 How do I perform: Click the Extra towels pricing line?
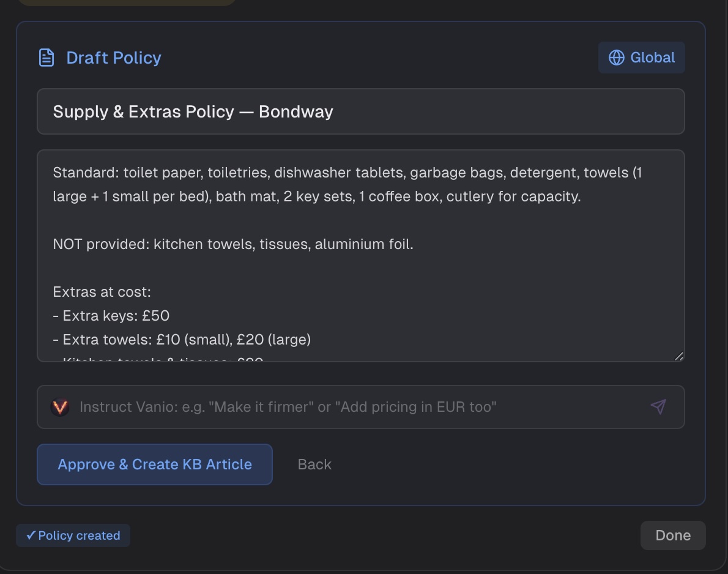point(187,339)
